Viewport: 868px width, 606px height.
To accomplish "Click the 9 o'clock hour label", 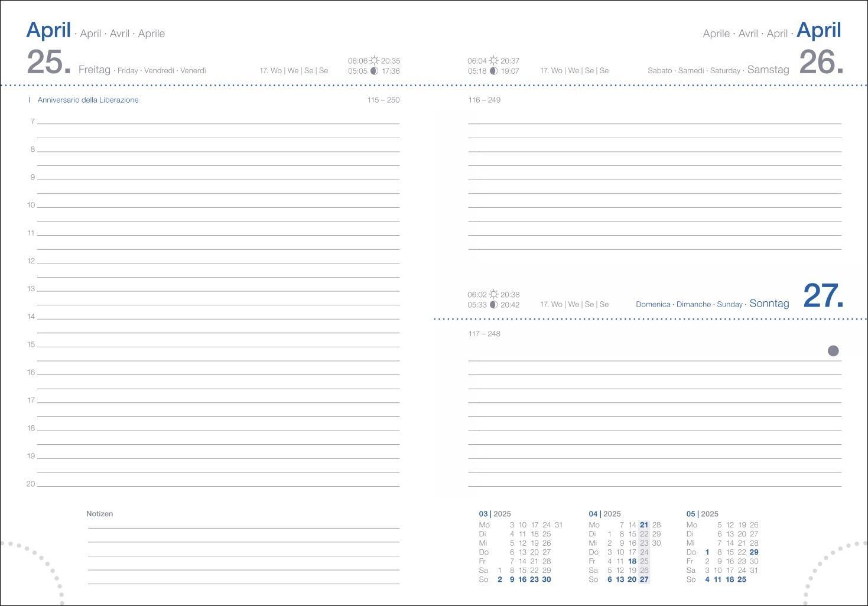I will pos(32,177).
